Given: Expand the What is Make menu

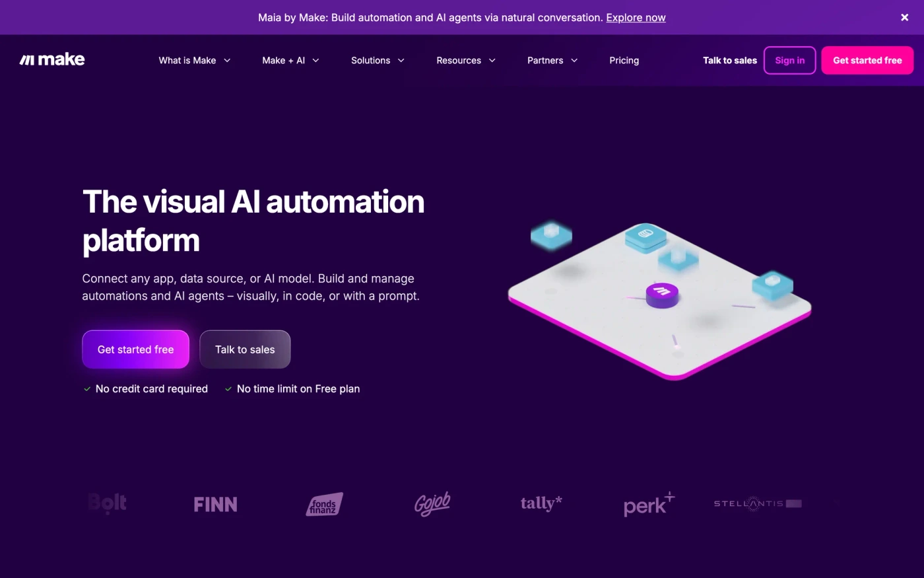Looking at the screenshot, I should click(x=195, y=60).
